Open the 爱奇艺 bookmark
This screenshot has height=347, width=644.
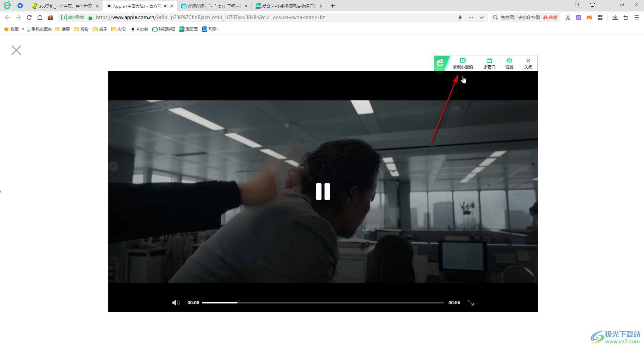[189, 29]
